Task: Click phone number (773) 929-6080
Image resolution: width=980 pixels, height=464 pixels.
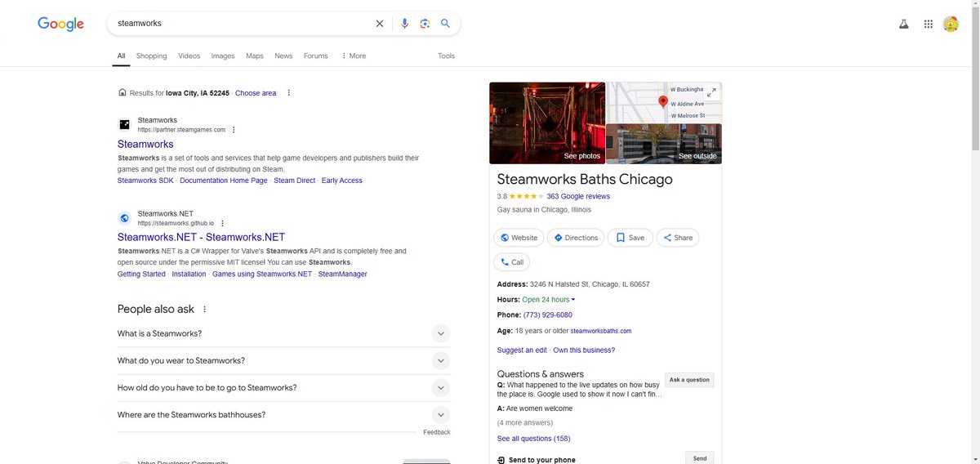Action: pyautogui.click(x=547, y=315)
